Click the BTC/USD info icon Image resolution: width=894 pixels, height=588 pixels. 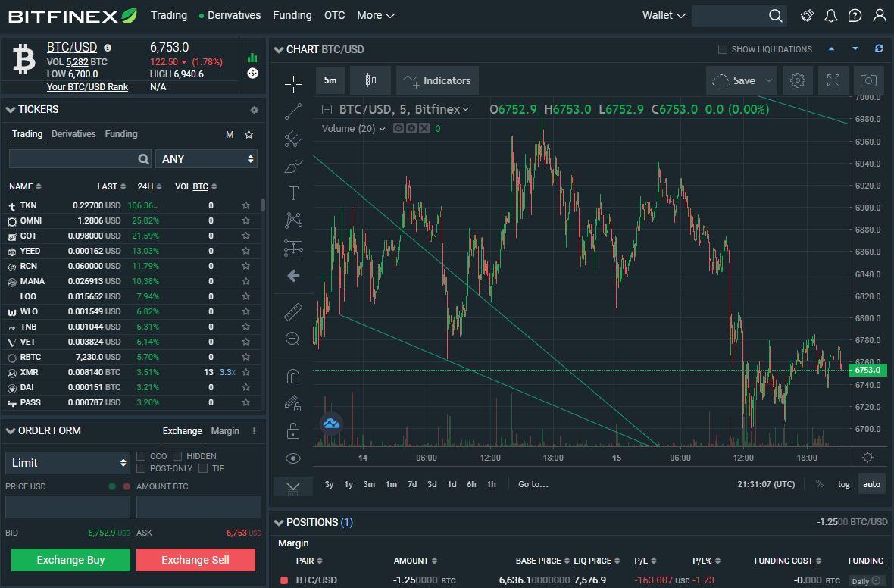(x=108, y=48)
